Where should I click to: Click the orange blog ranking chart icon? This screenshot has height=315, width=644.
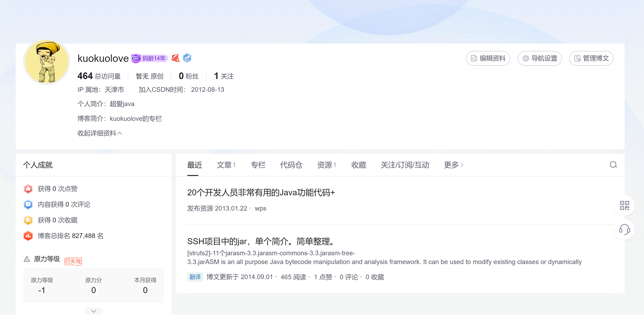[28, 236]
